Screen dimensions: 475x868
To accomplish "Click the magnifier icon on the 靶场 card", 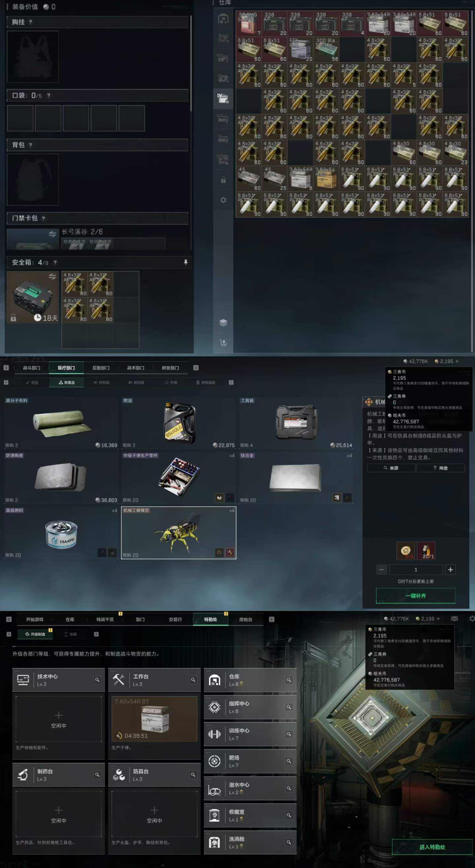I will (x=289, y=761).
